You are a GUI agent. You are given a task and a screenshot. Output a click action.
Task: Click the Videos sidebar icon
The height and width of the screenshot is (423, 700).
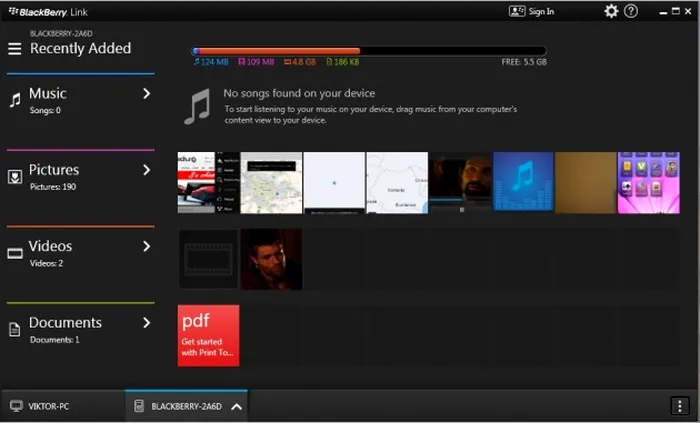[15, 253]
